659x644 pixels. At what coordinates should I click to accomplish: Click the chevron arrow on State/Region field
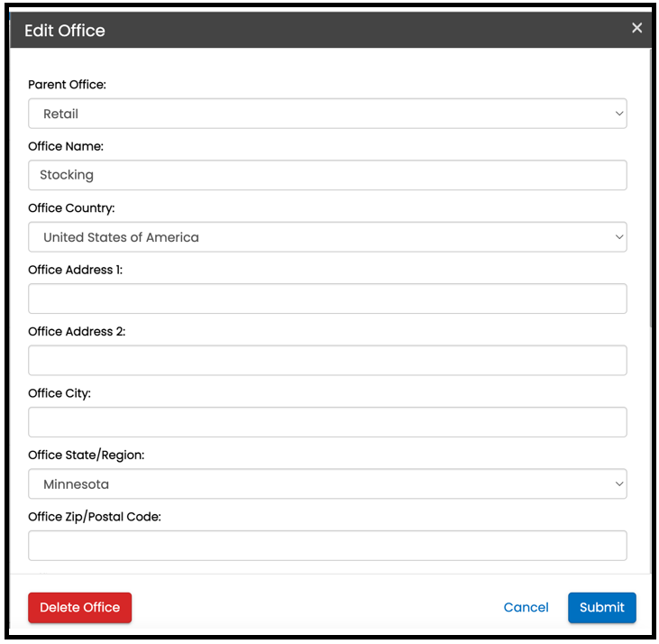pyautogui.click(x=619, y=483)
